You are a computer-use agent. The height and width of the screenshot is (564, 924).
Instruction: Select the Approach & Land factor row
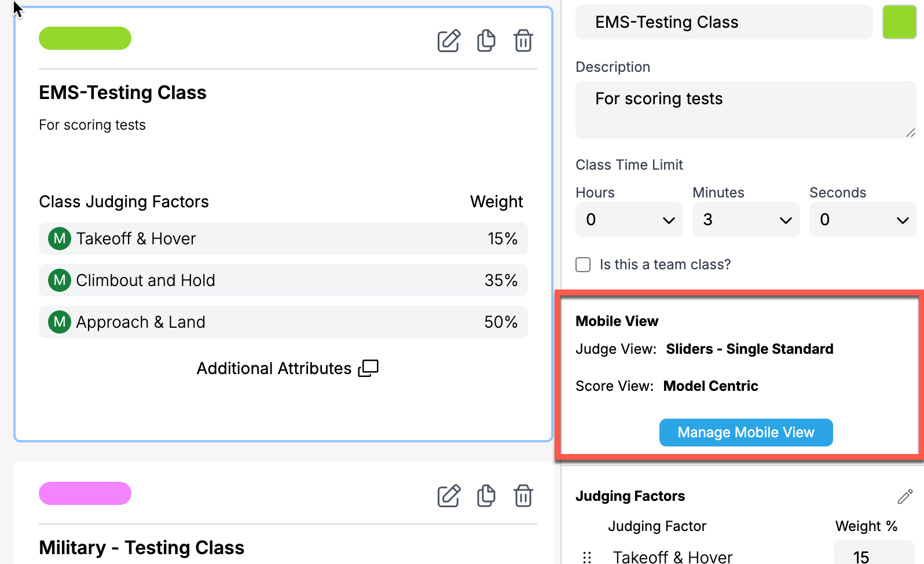pyautogui.click(x=283, y=322)
